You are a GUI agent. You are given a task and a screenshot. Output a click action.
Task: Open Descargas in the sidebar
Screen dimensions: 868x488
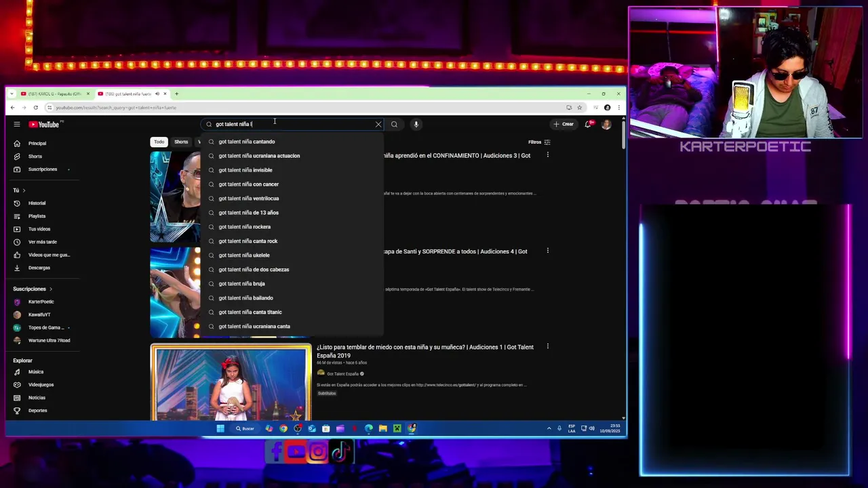tap(41, 268)
